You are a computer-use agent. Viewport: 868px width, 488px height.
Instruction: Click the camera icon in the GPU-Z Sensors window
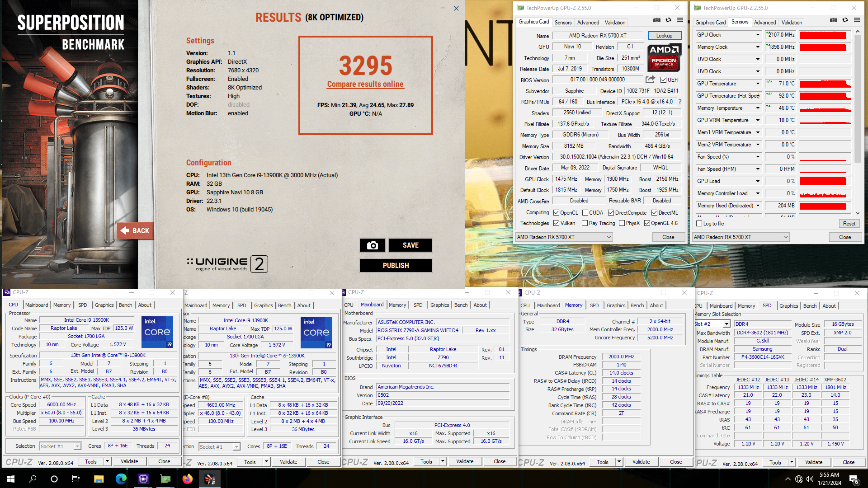coord(833,20)
